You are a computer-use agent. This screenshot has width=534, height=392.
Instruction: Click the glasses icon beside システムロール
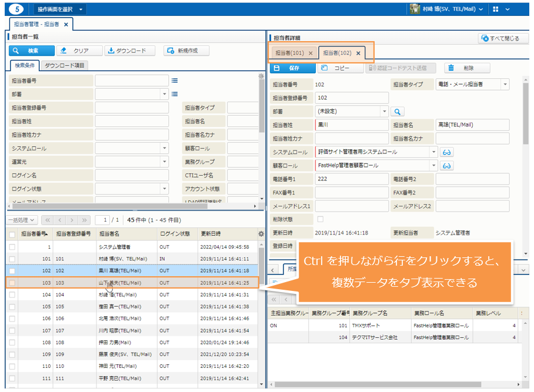448,152
